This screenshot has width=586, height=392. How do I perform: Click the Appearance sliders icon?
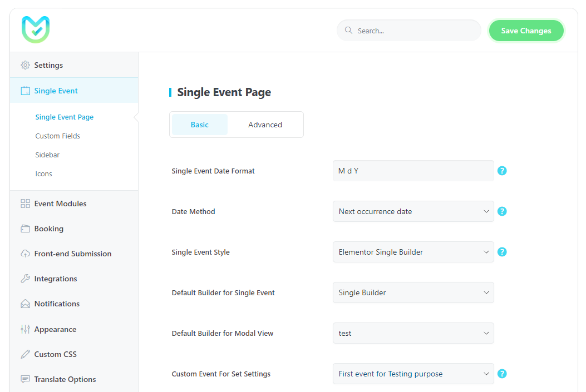point(25,329)
